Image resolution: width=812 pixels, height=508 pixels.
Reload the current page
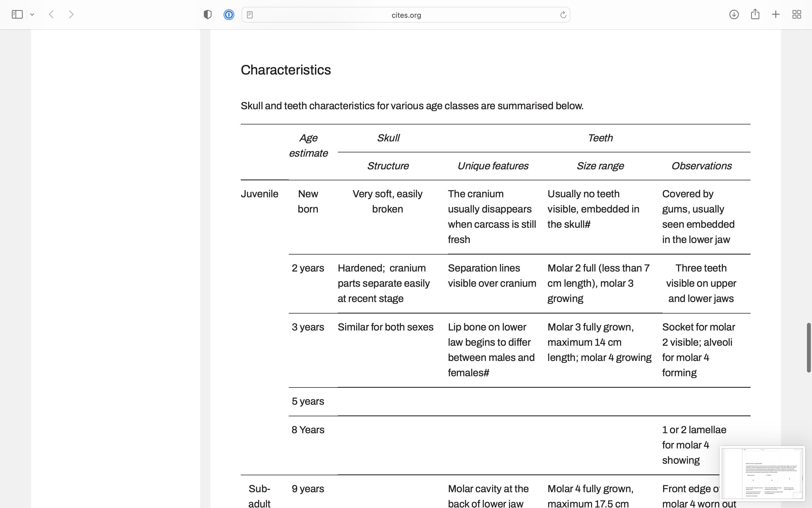pos(563,15)
